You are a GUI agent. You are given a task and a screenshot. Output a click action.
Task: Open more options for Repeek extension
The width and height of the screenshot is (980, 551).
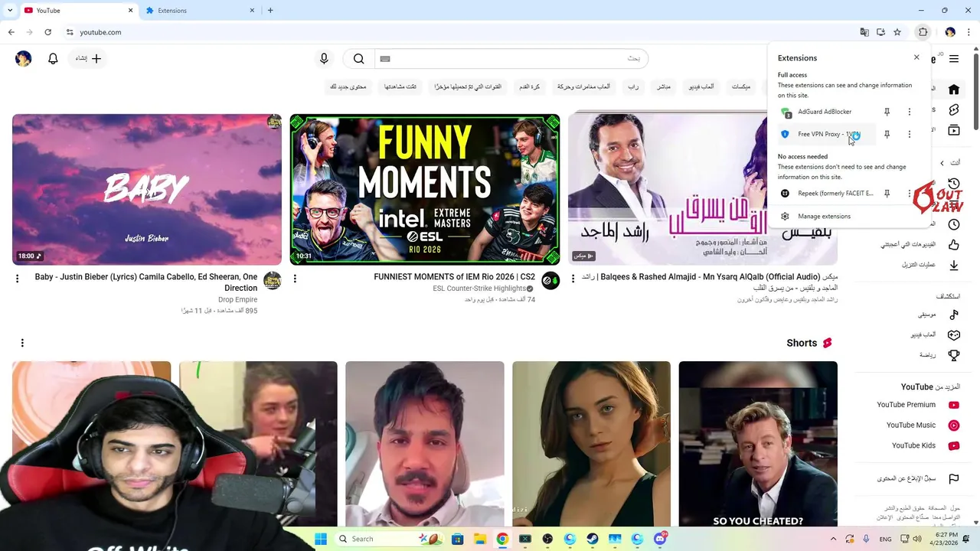point(910,194)
